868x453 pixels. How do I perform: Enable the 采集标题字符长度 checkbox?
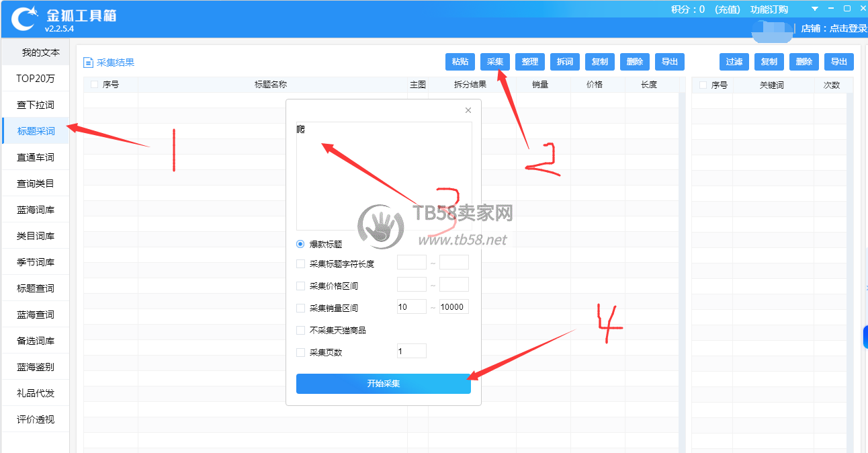[300, 264]
